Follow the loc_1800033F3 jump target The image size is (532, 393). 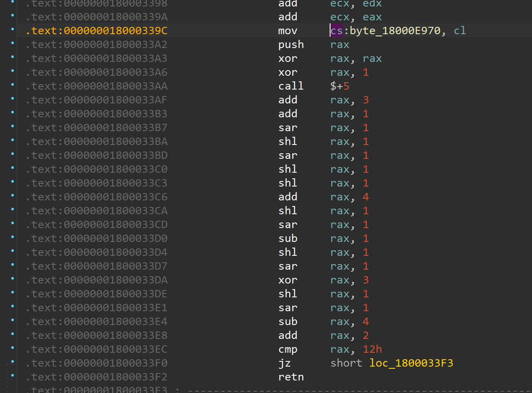pyautogui.click(x=411, y=363)
